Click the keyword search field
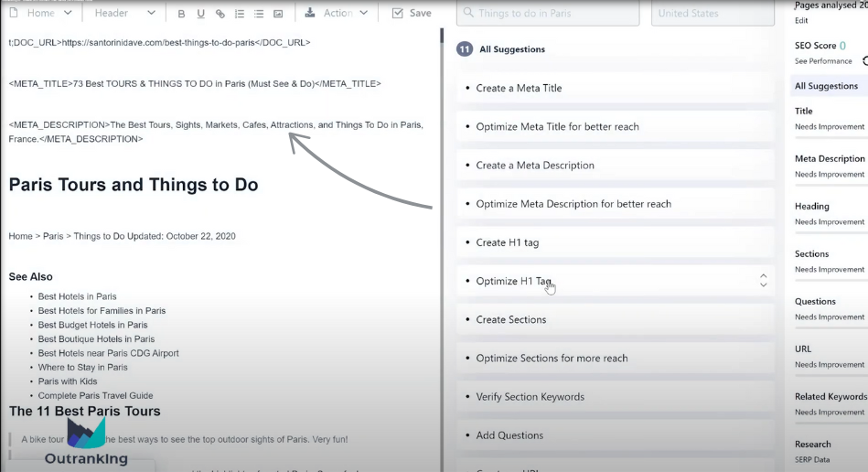868x472 pixels. (548, 13)
